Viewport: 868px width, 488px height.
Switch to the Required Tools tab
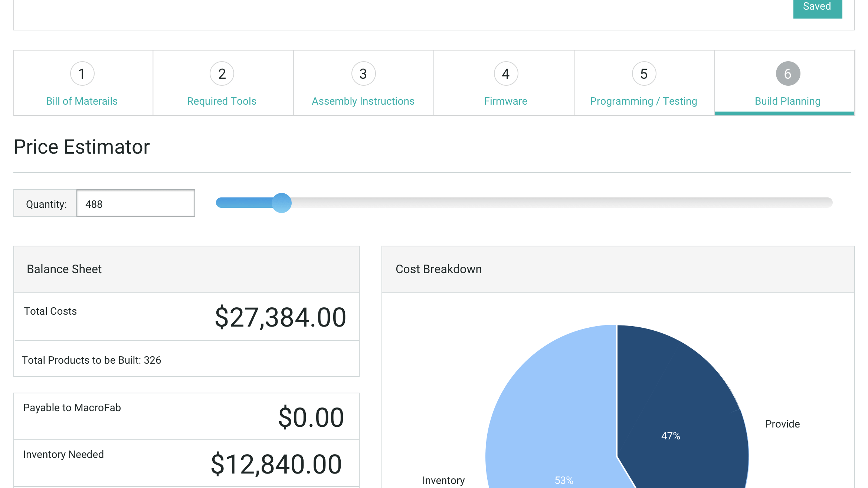click(222, 101)
